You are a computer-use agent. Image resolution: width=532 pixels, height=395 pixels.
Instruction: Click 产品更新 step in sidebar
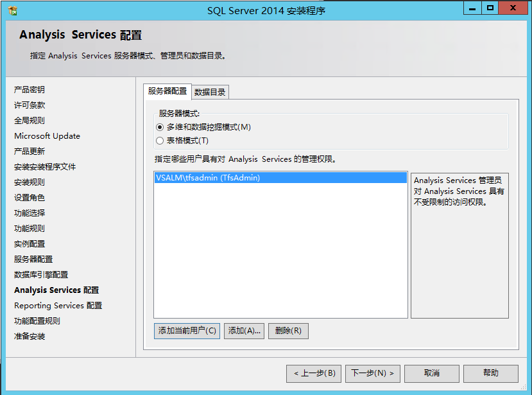point(30,152)
